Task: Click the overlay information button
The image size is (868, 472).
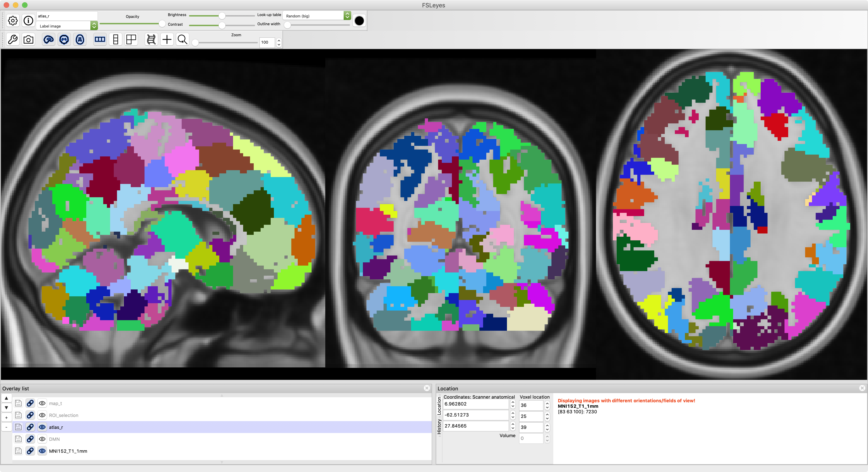Action: [29, 21]
